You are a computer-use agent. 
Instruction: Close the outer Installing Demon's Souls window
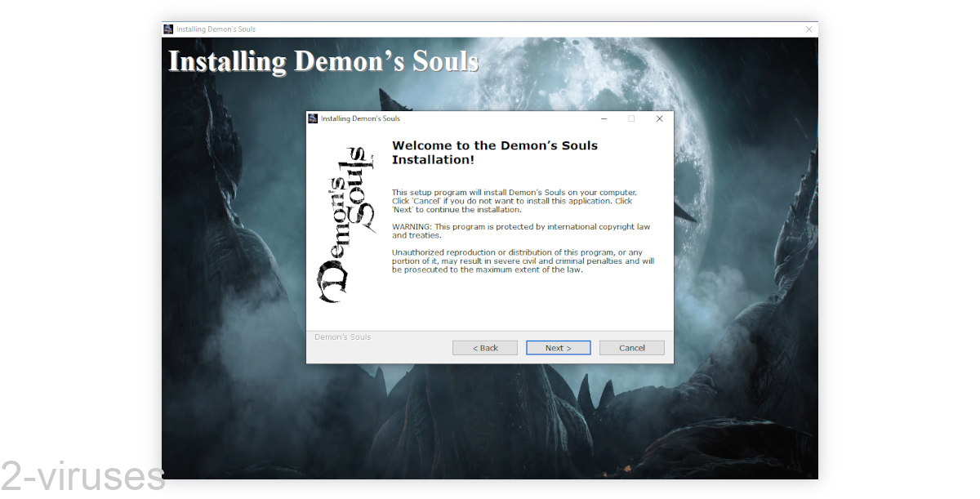pyautogui.click(x=809, y=29)
